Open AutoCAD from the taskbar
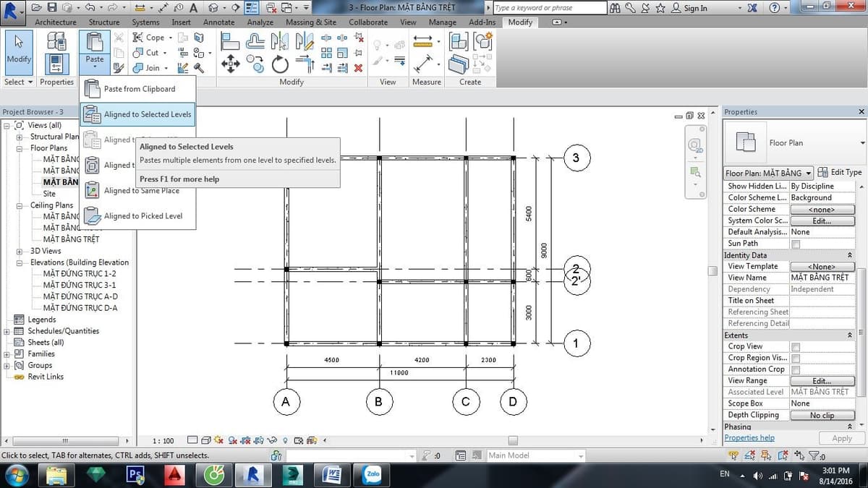The height and width of the screenshot is (488, 868). 174,475
